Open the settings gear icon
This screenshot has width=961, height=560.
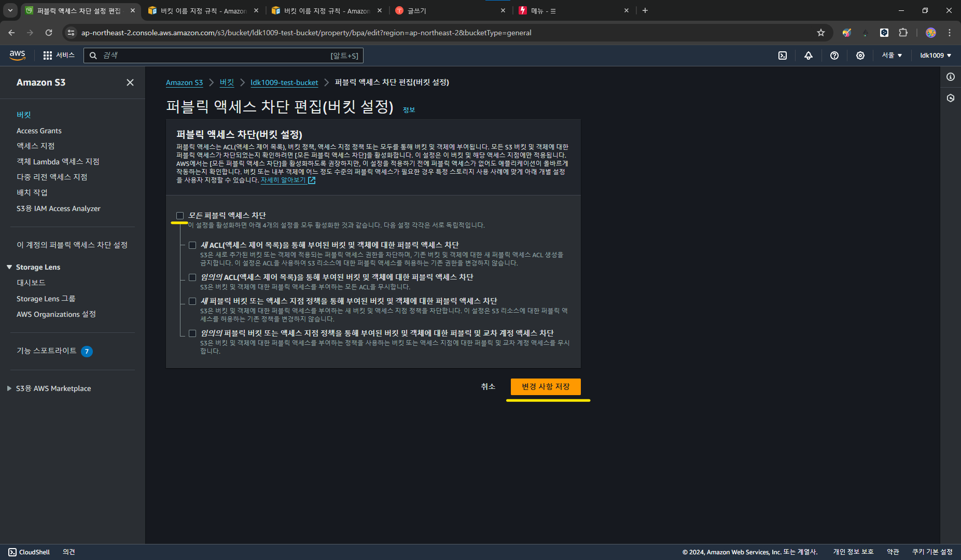(x=860, y=55)
